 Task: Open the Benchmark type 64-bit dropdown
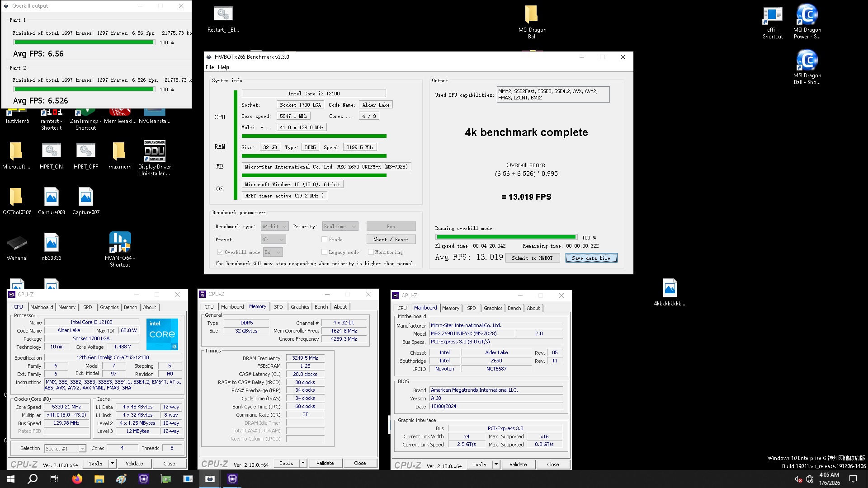[274, 226]
